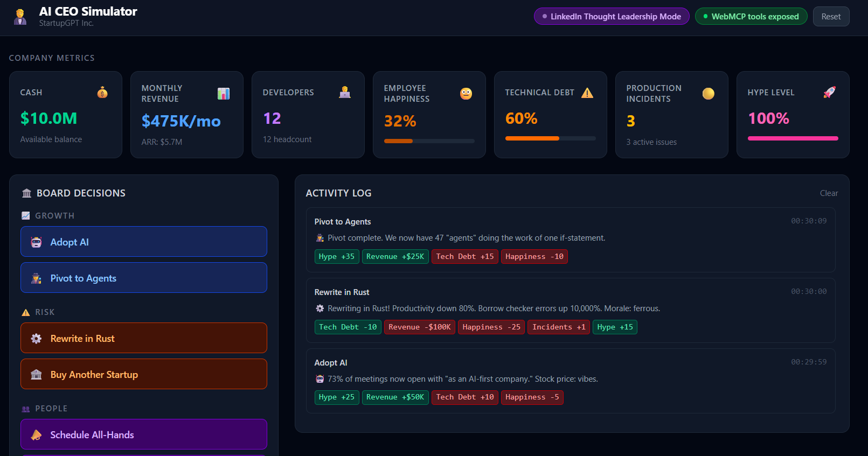Screen dimensions: 868x456
Task: Click the Hype +15 tag
Action: [x=615, y=327]
